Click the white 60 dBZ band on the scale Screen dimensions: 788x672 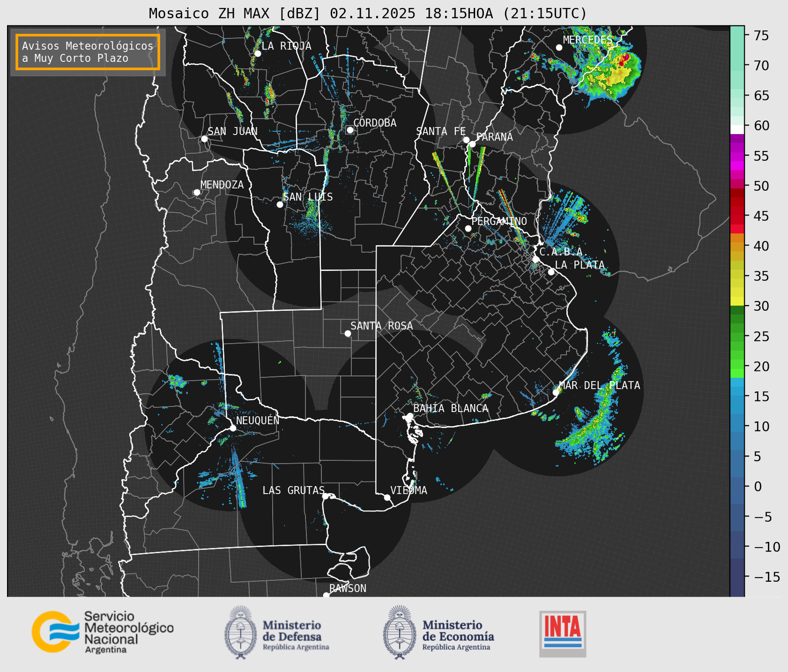(737, 129)
